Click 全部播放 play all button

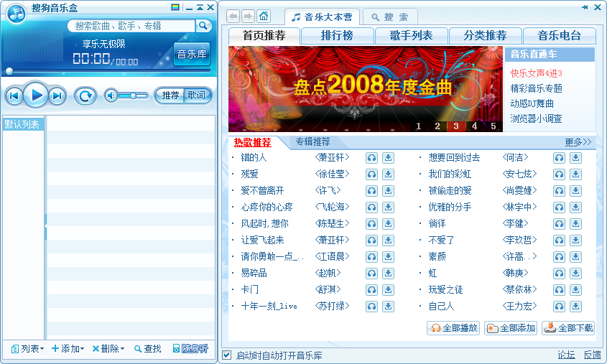click(453, 328)
